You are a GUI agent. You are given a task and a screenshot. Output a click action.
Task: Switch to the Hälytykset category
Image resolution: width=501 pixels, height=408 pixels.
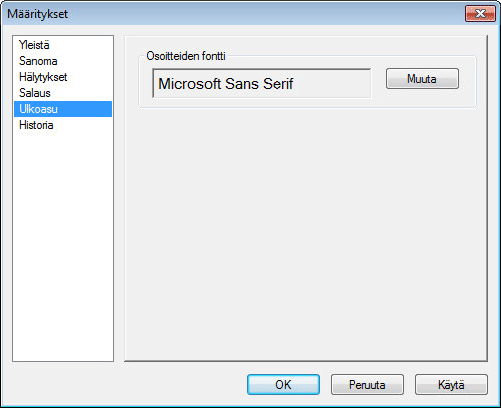(x=63, y=77)
